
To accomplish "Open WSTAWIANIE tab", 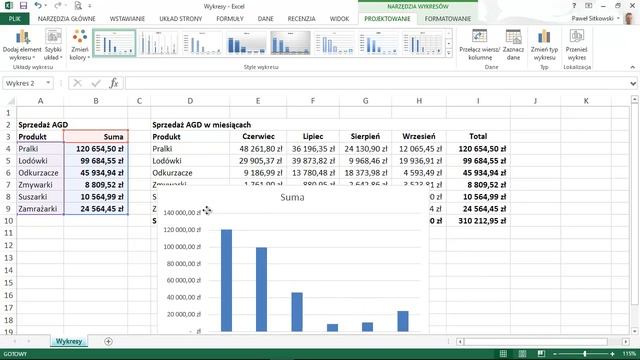I will (x=127, y=19).
